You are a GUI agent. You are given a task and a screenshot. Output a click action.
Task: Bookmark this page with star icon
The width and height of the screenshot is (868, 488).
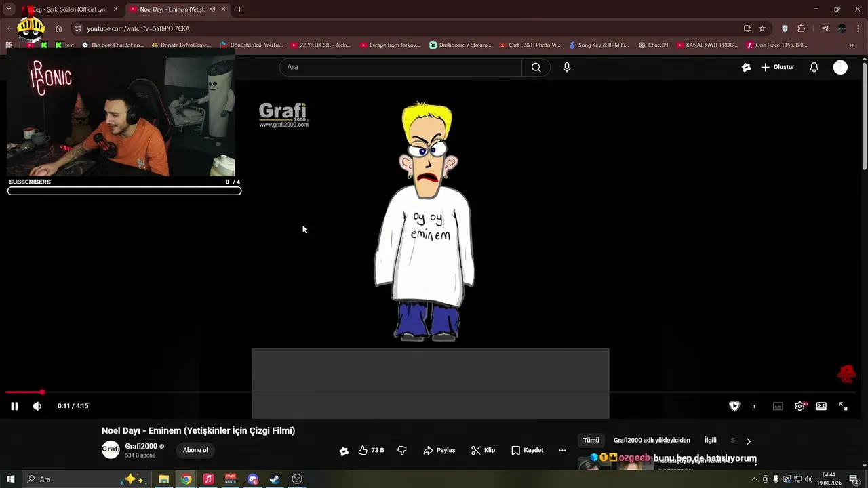click(x=762, y=28)
